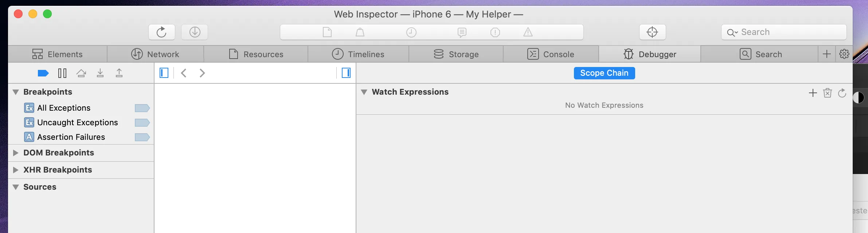Click the reload page icon
This screenshot has width=868, height=233.
pos(161,32)
